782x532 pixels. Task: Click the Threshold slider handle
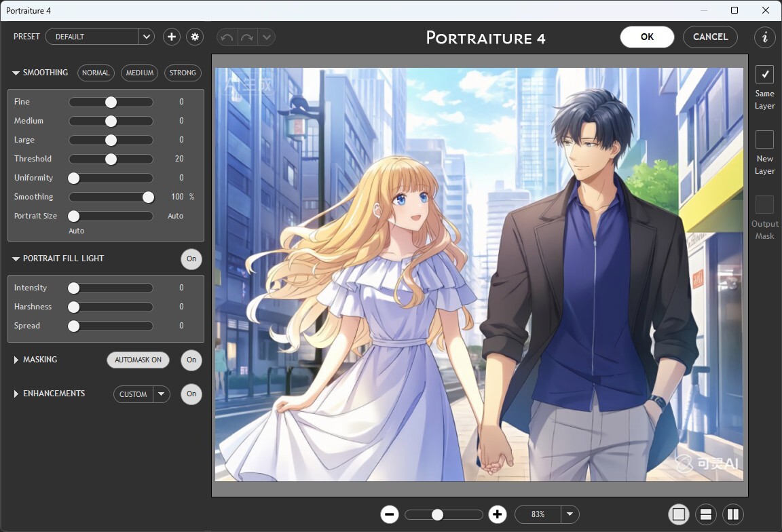coord(111,159)
